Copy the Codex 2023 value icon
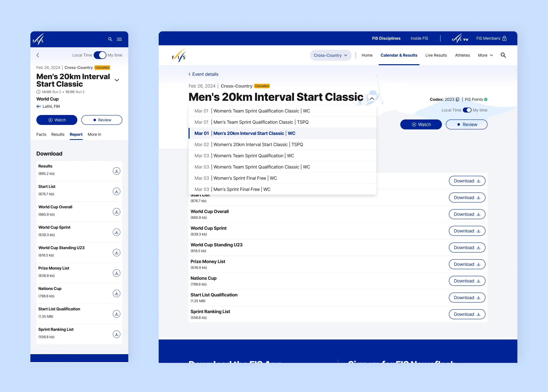 (458, 99)
